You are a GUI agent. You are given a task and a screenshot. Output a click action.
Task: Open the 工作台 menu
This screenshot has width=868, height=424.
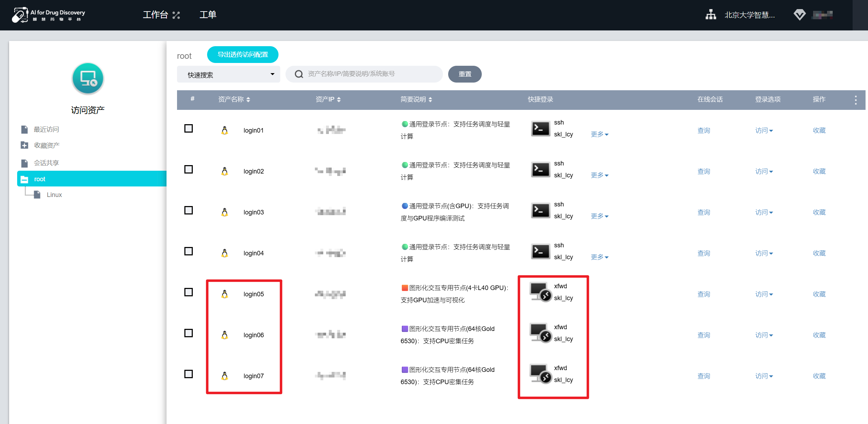click(156, 15)
